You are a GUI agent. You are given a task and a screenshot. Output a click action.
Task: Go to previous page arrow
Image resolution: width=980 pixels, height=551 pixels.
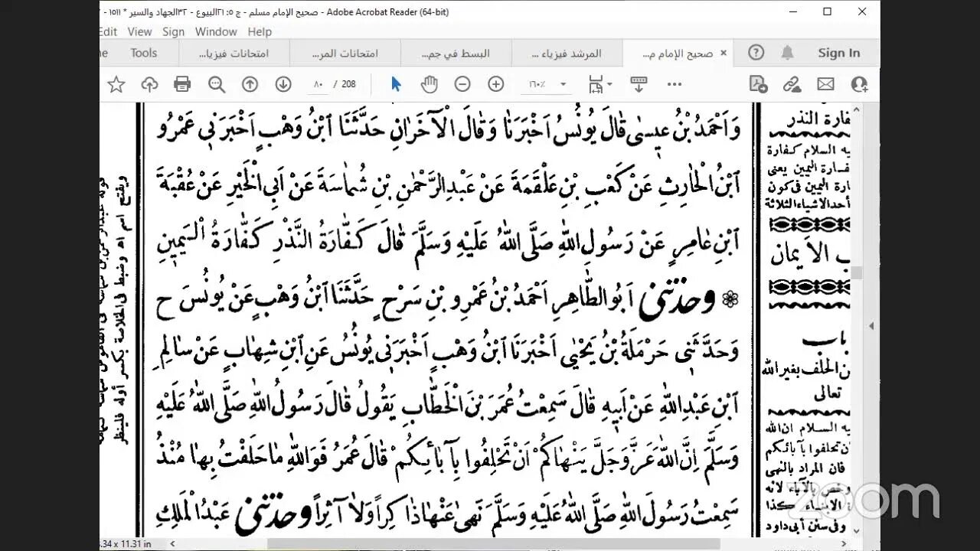(250, 84)
